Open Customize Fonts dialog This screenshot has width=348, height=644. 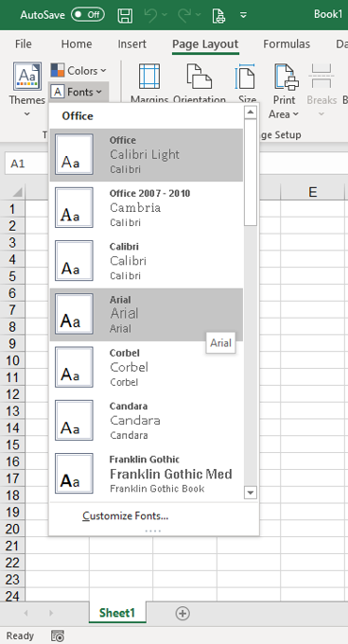tap(126, 515)
